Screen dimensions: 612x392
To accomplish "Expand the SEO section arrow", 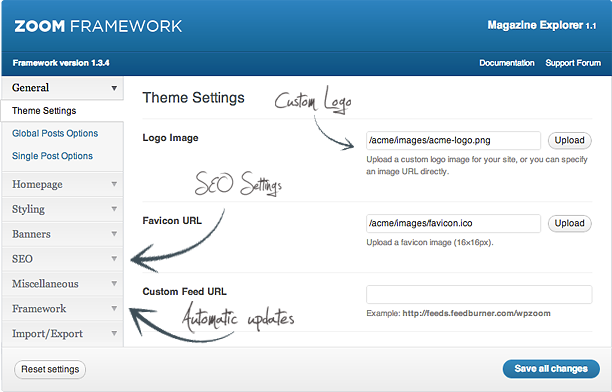I will (114, 258).
